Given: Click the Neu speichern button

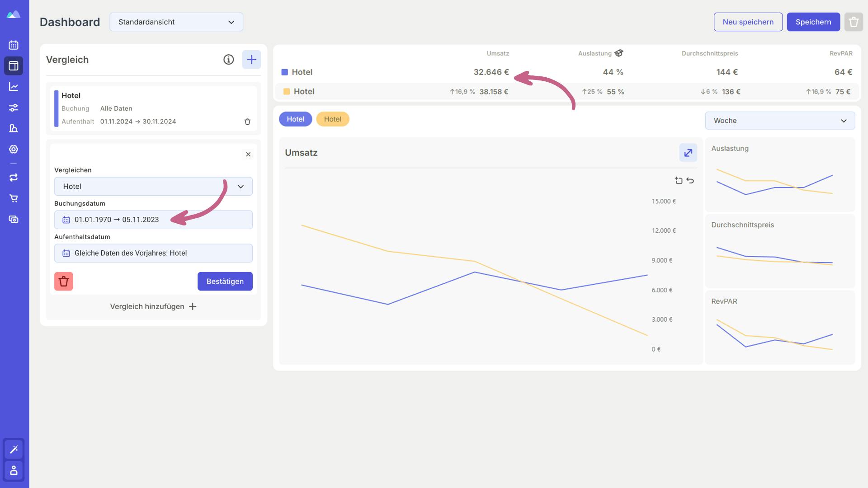Looking at the screenshot, I should 748,22.
